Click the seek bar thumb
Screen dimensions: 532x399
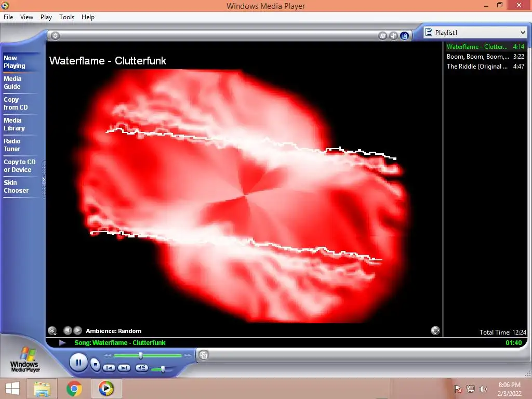pyautogui.click(x=140, y=355)
